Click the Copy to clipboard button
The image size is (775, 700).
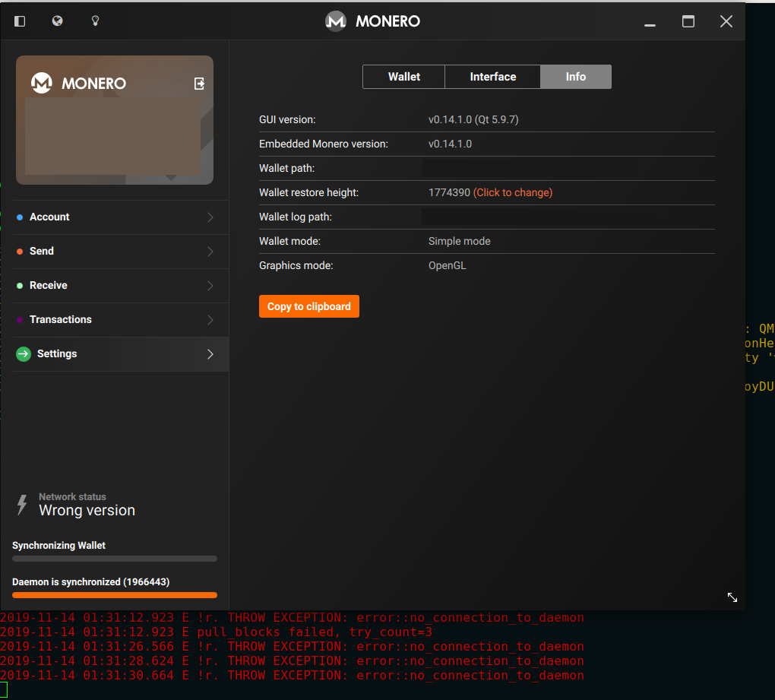point(308,306)
